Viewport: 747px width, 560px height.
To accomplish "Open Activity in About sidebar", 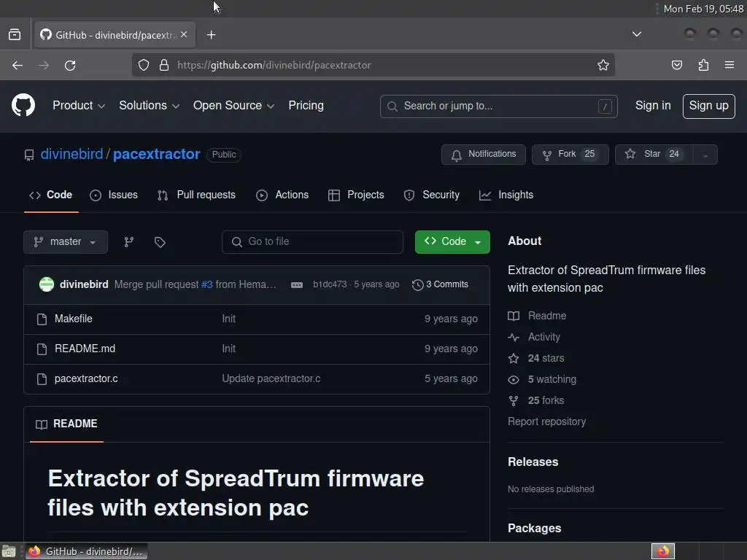I will 534,337.
